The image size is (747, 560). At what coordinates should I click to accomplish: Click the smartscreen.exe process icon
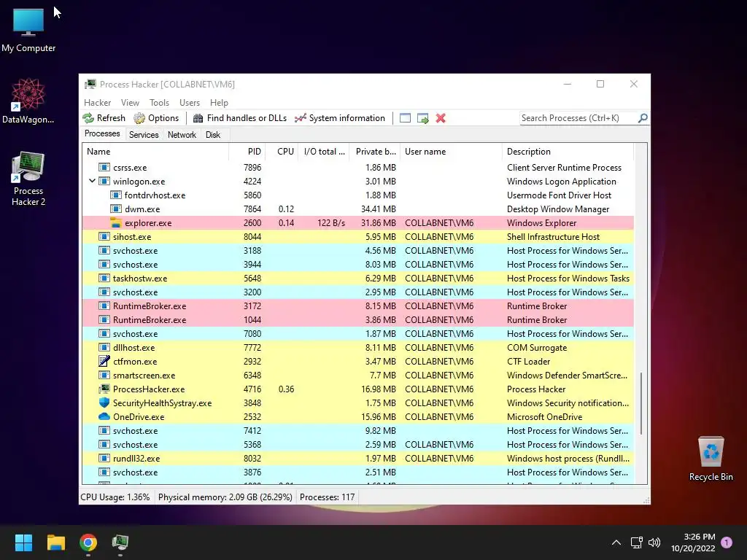click(104, 375)
